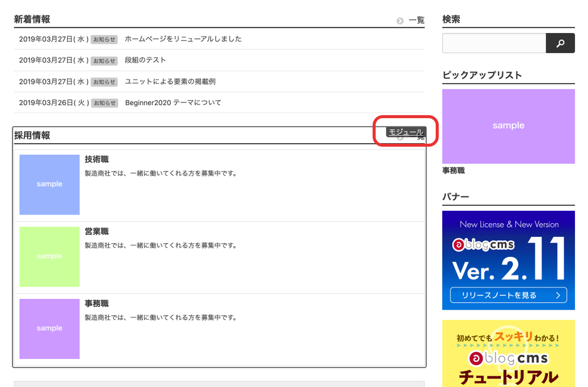Click the リリースノートを見る button

pyautogui.click(x=508, y=296)
